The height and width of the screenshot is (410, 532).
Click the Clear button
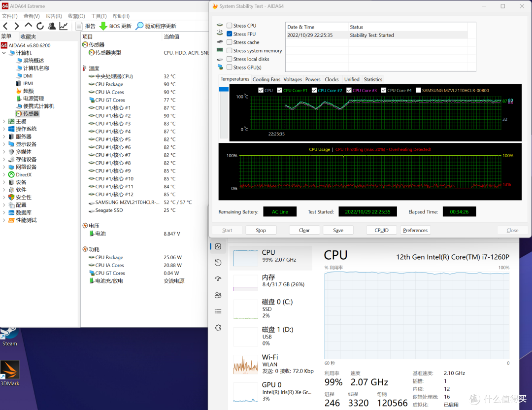click(x=304, y=230)
